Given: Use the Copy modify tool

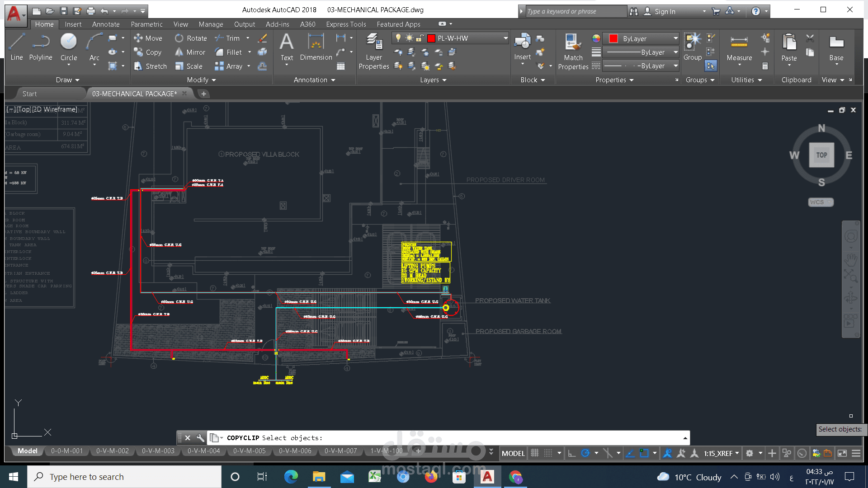Looking at the screenshot, I should coord(148,52).
